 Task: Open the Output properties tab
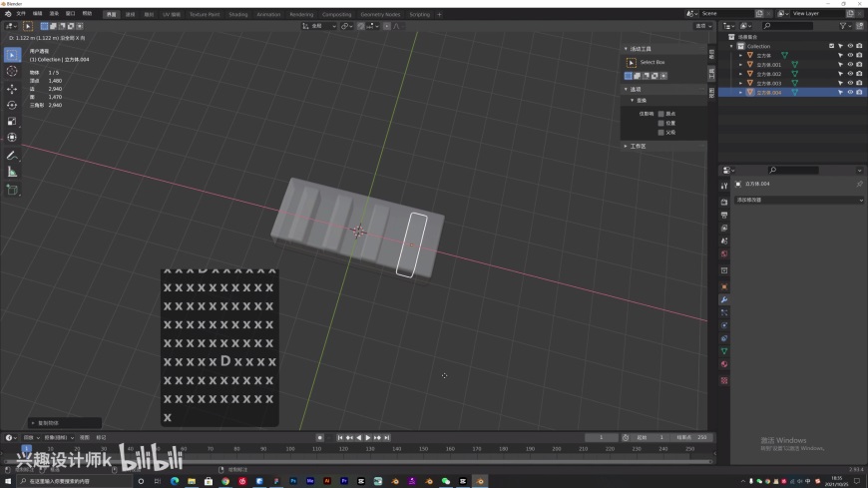pyautogui.click(x=724, y=215)
